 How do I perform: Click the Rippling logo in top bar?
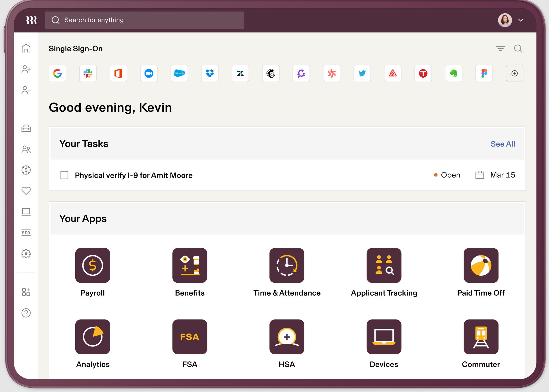click(31, 20)
